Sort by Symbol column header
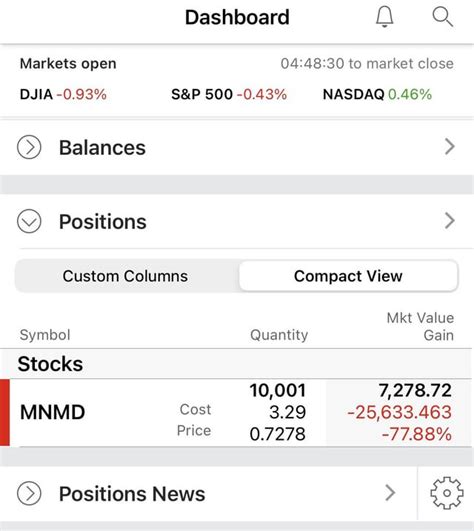474x531 pixels. 45,335
